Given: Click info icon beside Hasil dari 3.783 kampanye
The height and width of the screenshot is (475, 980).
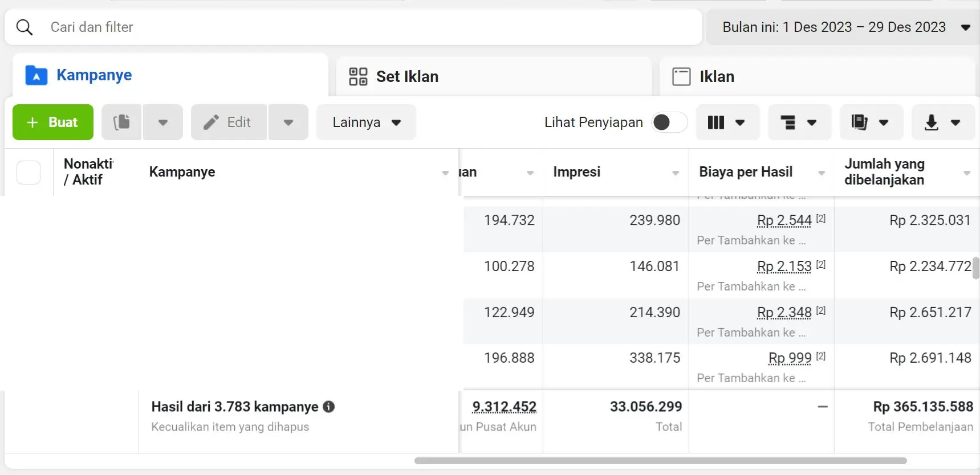Looking at the screenshot, I should pyautogui.click(x=328, y=407).
